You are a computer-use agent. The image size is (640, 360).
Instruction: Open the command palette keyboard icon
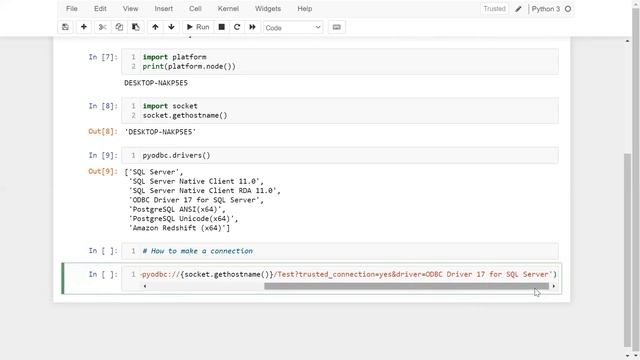(x=336, y=27)
